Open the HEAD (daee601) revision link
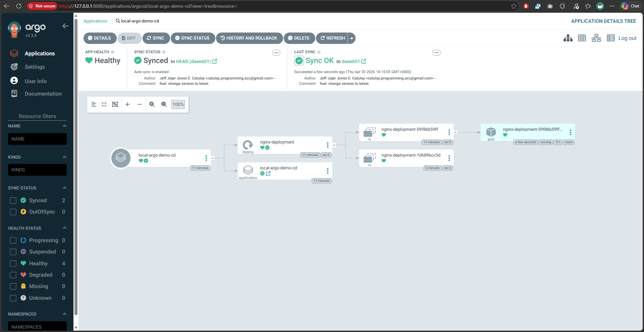The image size is (644, 332). click(x=197, y=61)
